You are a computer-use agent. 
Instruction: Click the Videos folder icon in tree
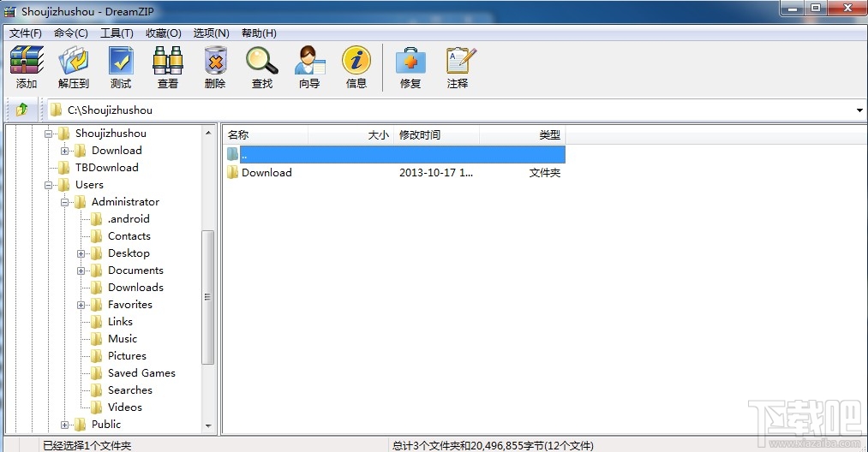96,407
